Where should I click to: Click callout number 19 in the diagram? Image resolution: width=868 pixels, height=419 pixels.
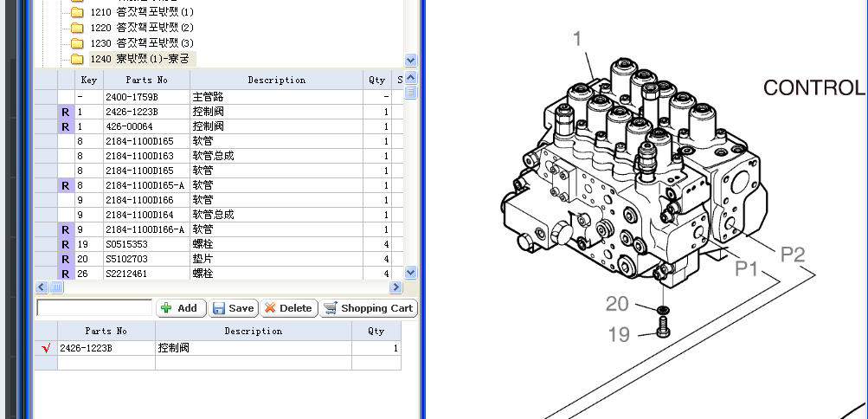[619, 334]
